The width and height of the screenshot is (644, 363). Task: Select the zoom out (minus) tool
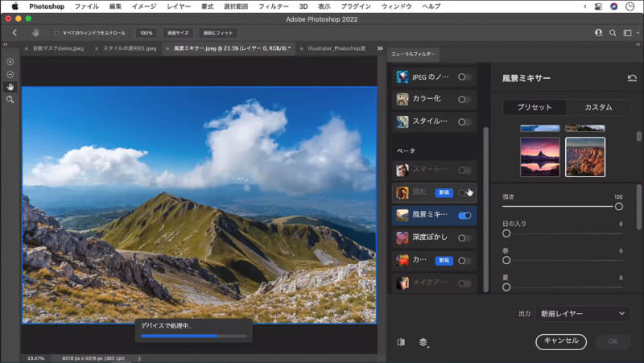pyautogui.click(x=10, y=74)
